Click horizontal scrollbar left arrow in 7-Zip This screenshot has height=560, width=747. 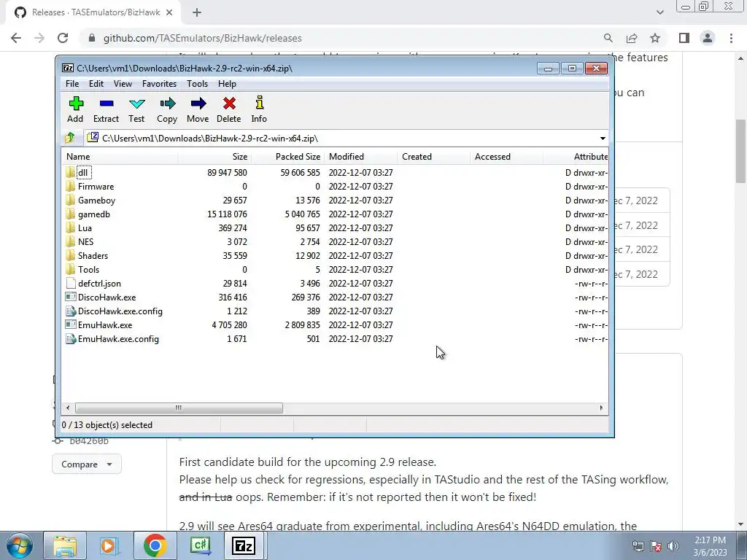[68, 408]
